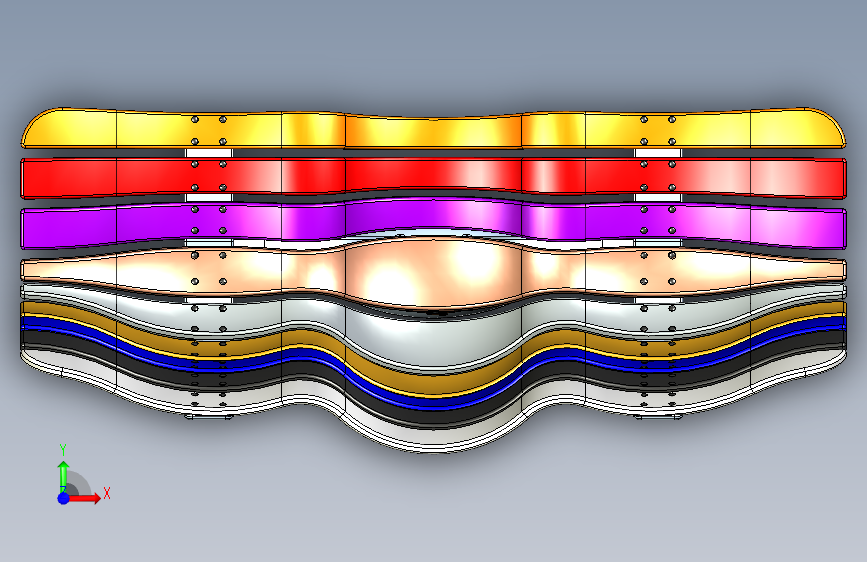
Task: Click the red X axis arrow of triad
Action: tap(86, 498)
